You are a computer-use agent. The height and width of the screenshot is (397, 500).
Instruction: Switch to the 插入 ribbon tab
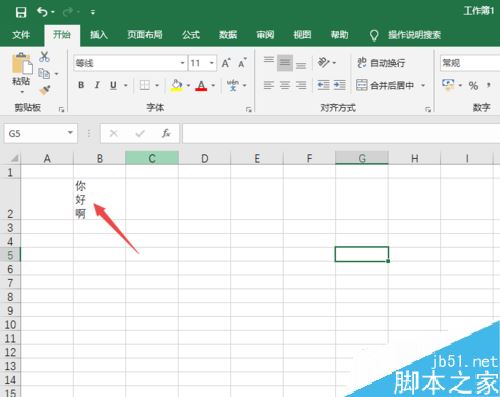pyautogui.click(x=99, y=34)
